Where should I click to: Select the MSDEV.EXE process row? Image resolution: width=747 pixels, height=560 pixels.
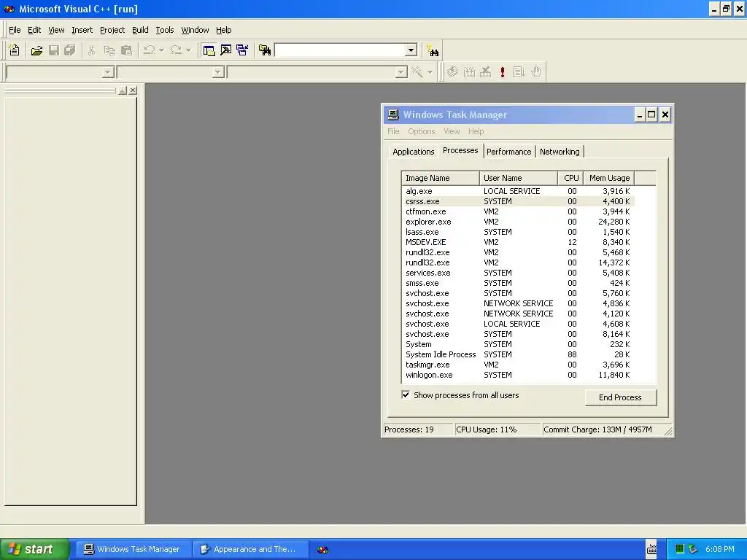click(x=519, y=242)
